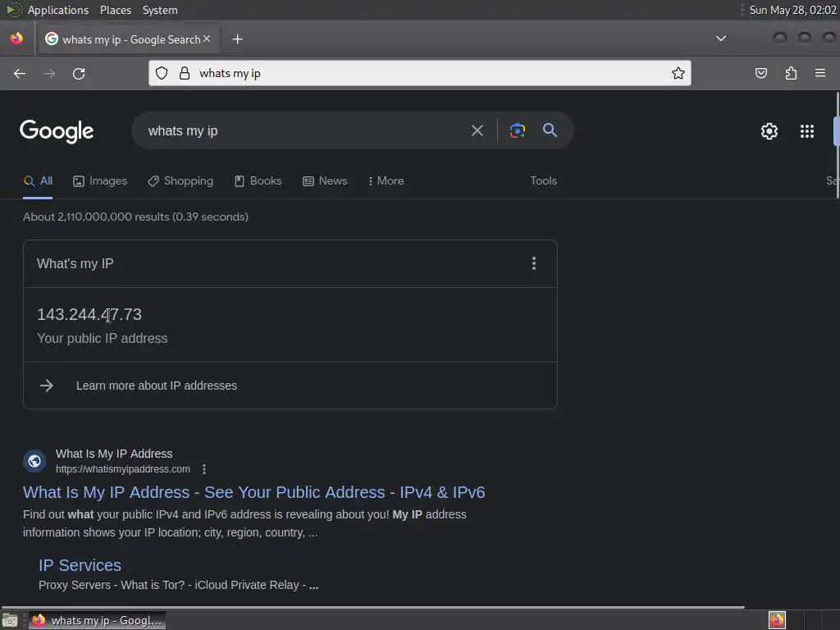This screenshot has width=840, height=630.
Task: Open a new tab with plus icon
Action: 237,39
